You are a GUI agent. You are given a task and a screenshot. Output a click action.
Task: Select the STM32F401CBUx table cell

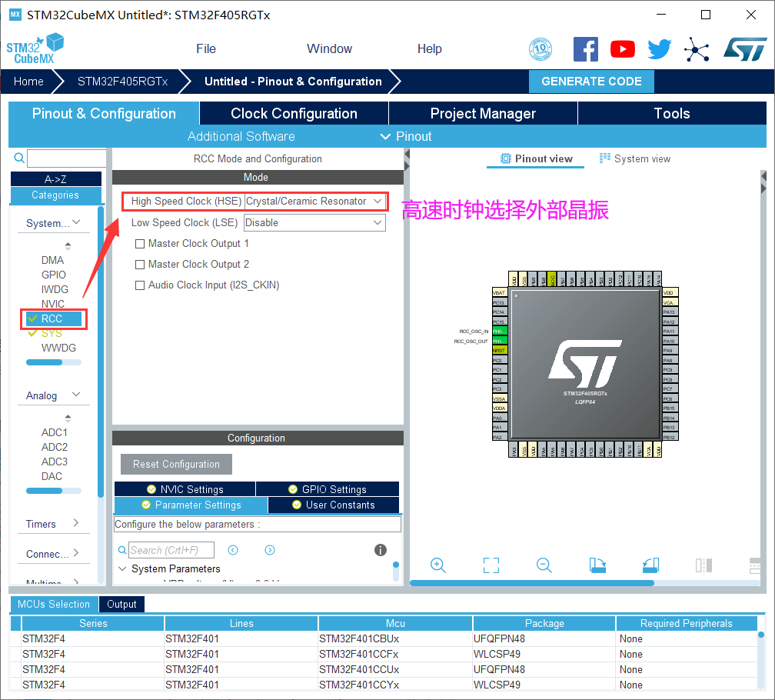pos(395,638)
